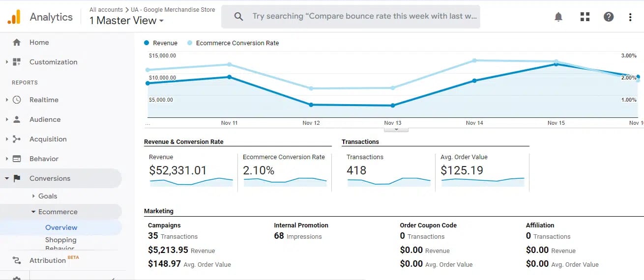
Task: Open the Google apps grid icon
Action: click(585, 17)
